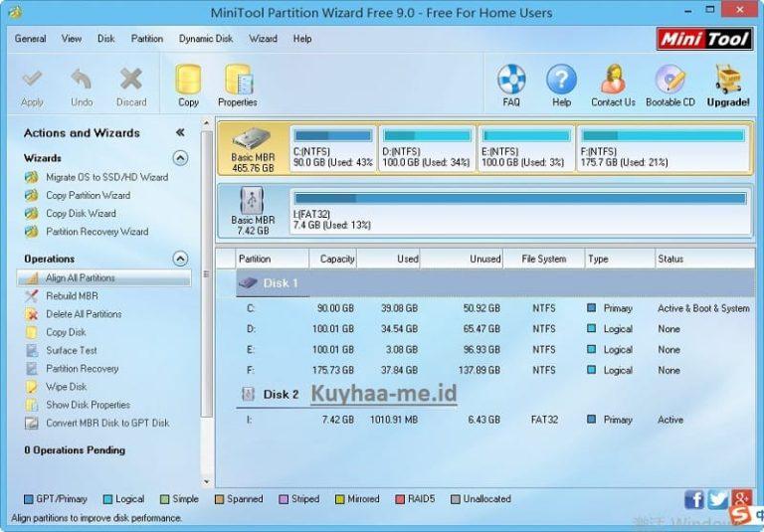The width and height of the screenshot is (764, 532).
Task: Select E:(NTFS) partition in disk map
Action: (x=526, y=148)
